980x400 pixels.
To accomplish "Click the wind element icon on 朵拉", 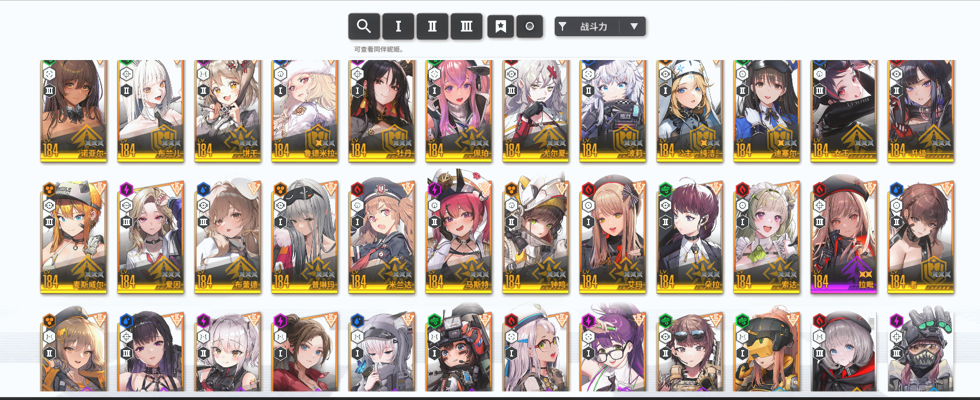I will 665,190.
